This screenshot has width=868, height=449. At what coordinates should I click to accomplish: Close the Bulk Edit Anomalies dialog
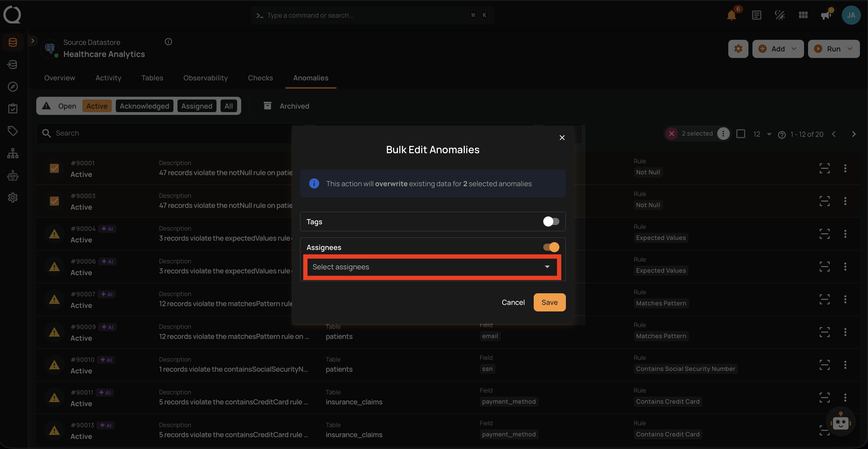pos(562,138)
